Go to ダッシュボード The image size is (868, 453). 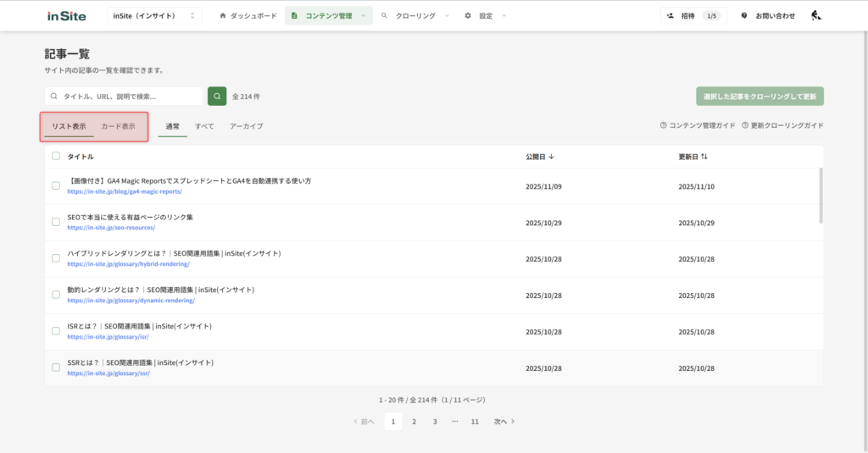[248, 15]
